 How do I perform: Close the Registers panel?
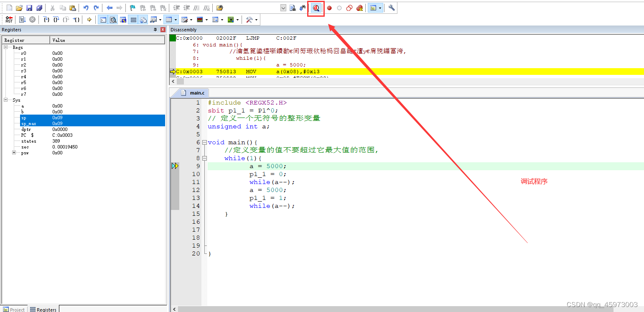[x=163, y=30]
